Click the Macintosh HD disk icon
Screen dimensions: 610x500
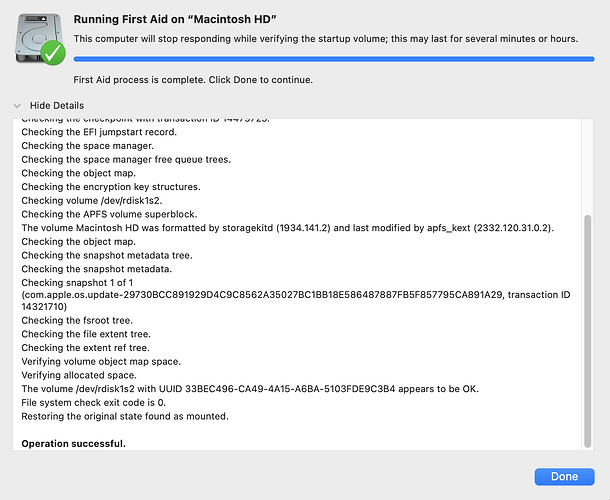click(x=39, y=39)
